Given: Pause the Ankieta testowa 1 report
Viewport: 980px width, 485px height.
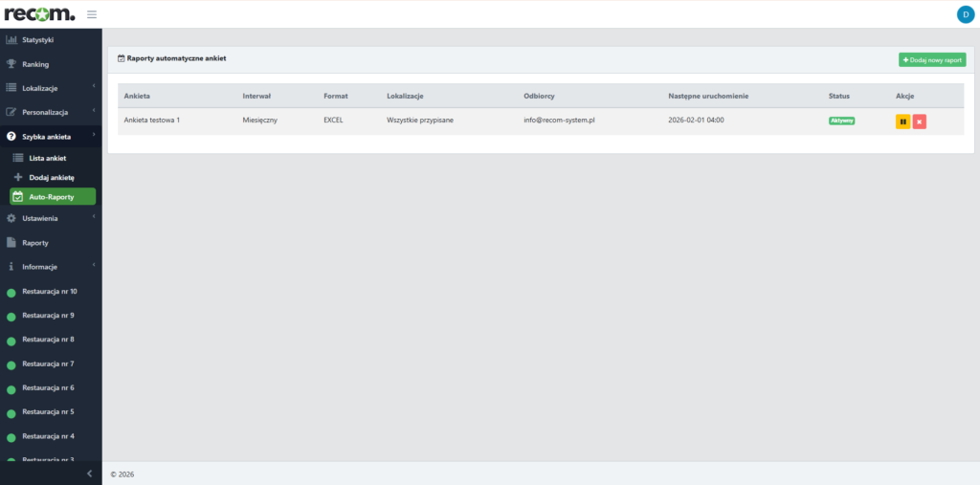Looking at the screenshot, I should coord(902,121).
